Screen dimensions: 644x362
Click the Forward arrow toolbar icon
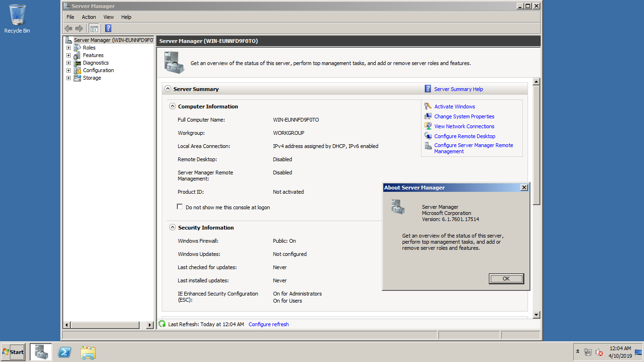(79, 28)
